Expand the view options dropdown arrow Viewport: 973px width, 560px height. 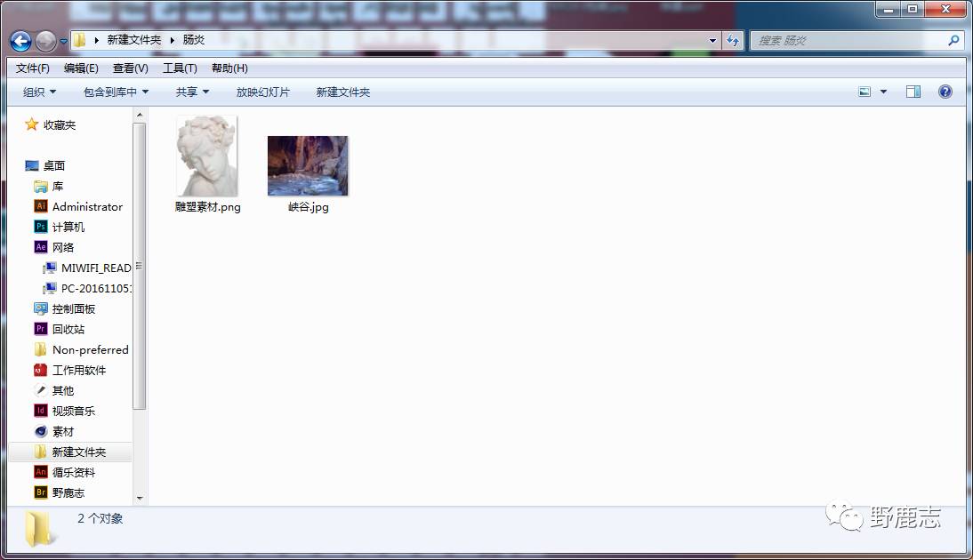(x=883, y=92)
